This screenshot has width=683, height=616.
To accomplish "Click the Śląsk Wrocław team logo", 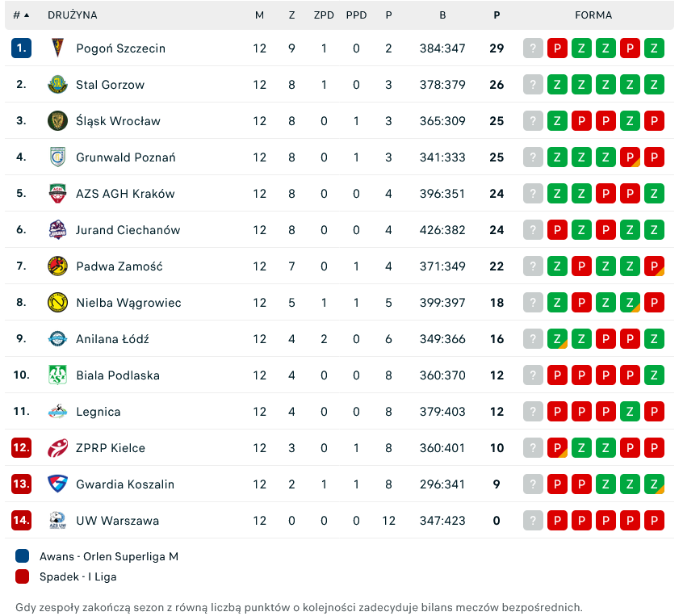I will 57,121.
